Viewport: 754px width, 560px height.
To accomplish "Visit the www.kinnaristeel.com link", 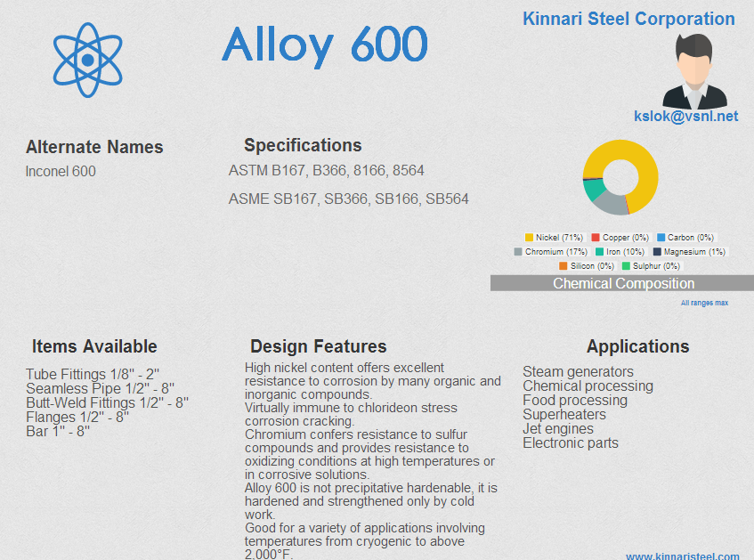I will (683, 556).
